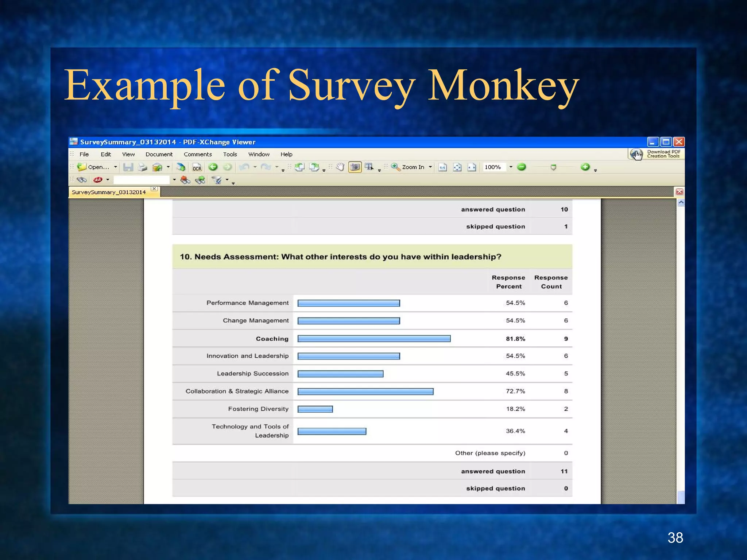Screen dimensions: 747x560
Task: Click the vertical scrollbar up arrow
Action: [x=681, y=202]
